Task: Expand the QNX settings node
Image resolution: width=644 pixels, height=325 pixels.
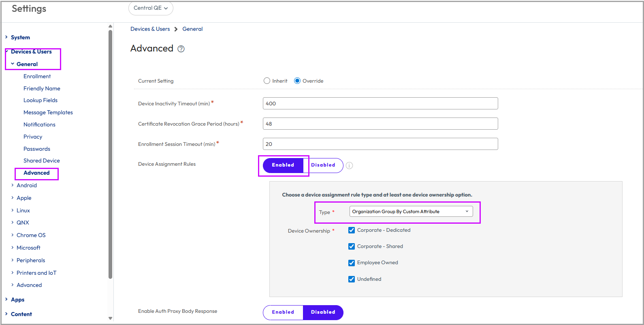Action: click(x=13, y=222)
